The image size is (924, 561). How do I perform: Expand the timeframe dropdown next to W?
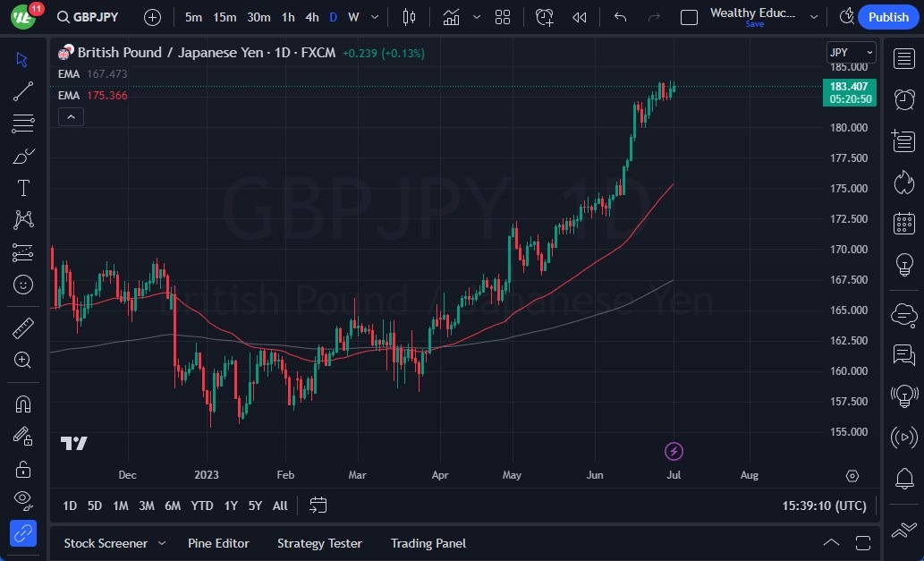coord(374,16)
